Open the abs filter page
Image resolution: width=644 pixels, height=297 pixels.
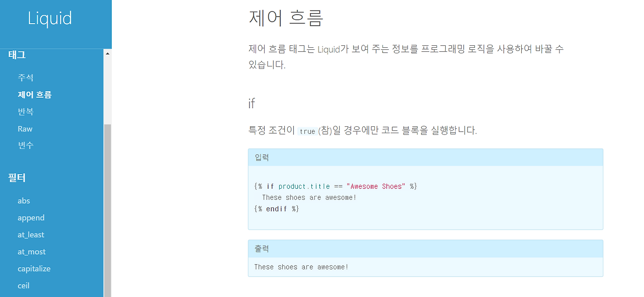[24, 200]
